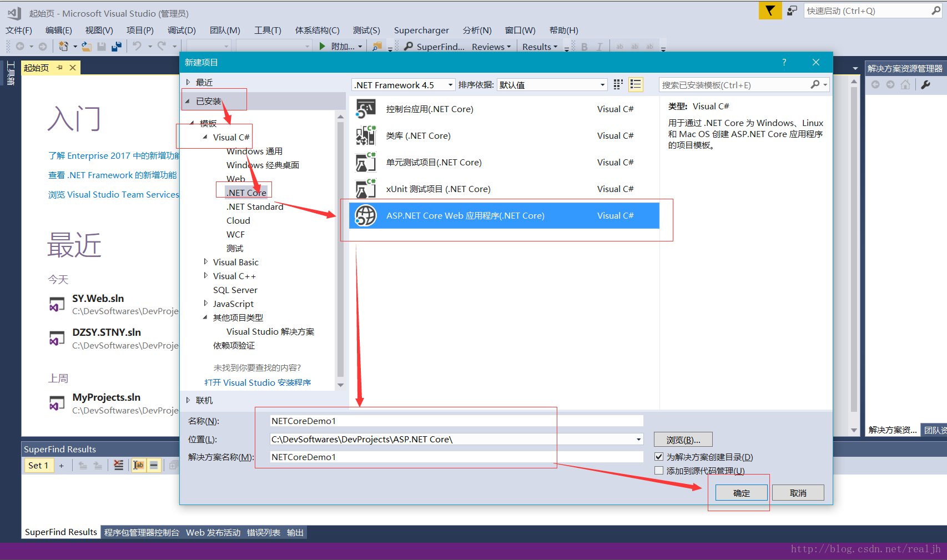The height and width of the screenshot is (560, 947).
Task: Expand the JavaScript tree node
Action: coord(205,303)
